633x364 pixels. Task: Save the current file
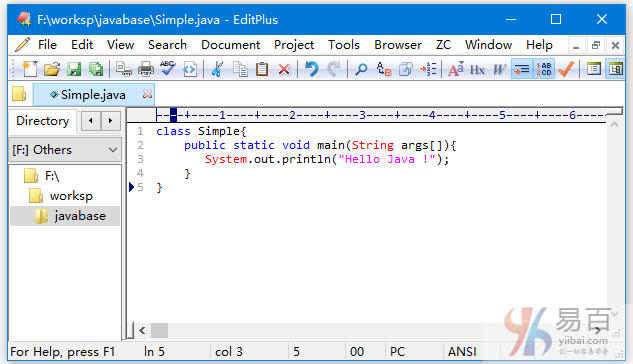click(x=74, y=69)
